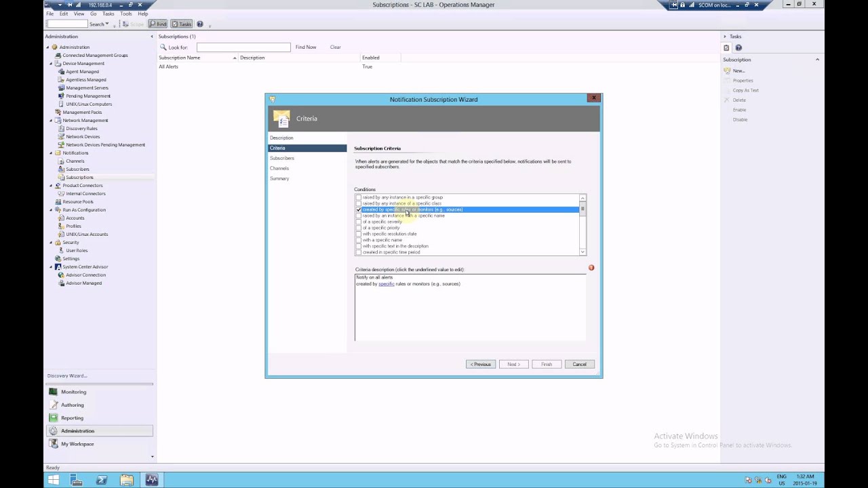Uncheck 'created by specific rules or monitors'
Image resolution: width=868 pixels, height=488 pixels.
[359, 209]
